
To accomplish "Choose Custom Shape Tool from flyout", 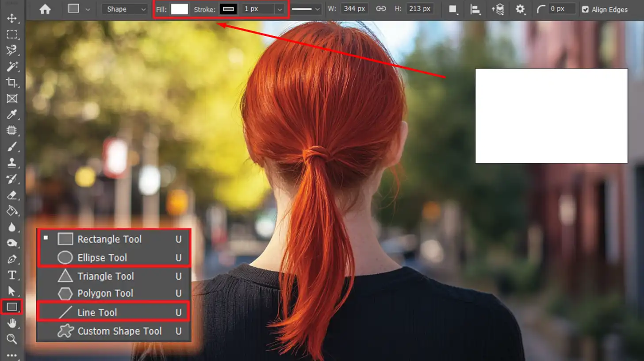I will (x=114, y=331).
